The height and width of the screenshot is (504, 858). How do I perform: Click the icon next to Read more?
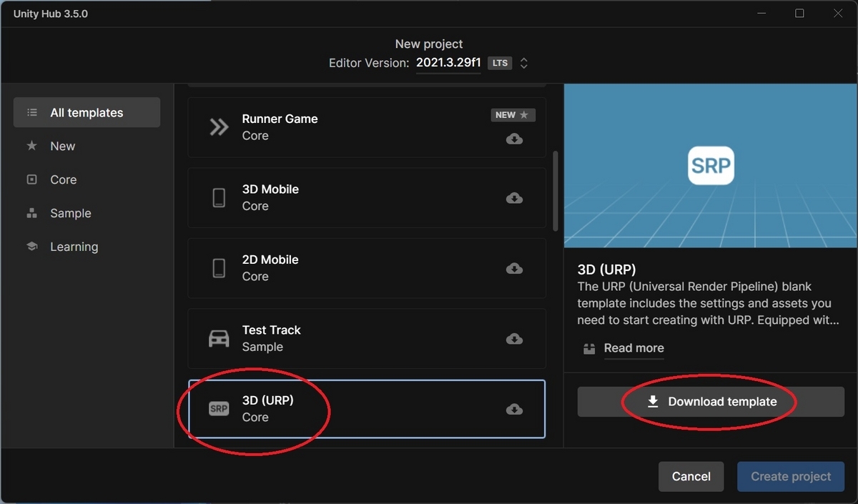(x=589, y=348)
